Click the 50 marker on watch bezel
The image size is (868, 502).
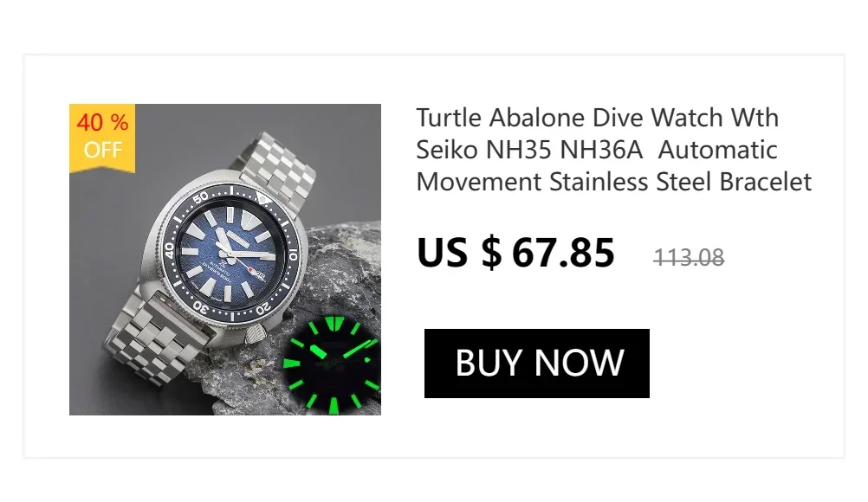click(200, 196)
